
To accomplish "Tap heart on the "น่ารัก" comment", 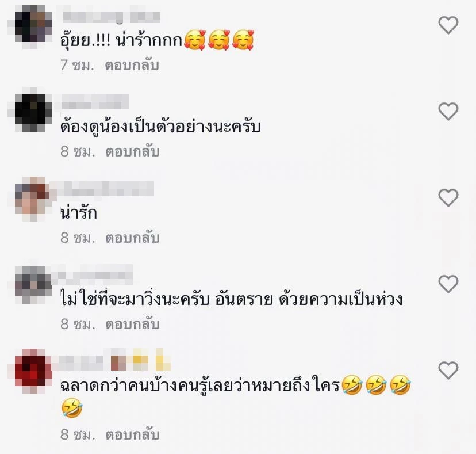I will pyautogui.click(x=448, y=197).
